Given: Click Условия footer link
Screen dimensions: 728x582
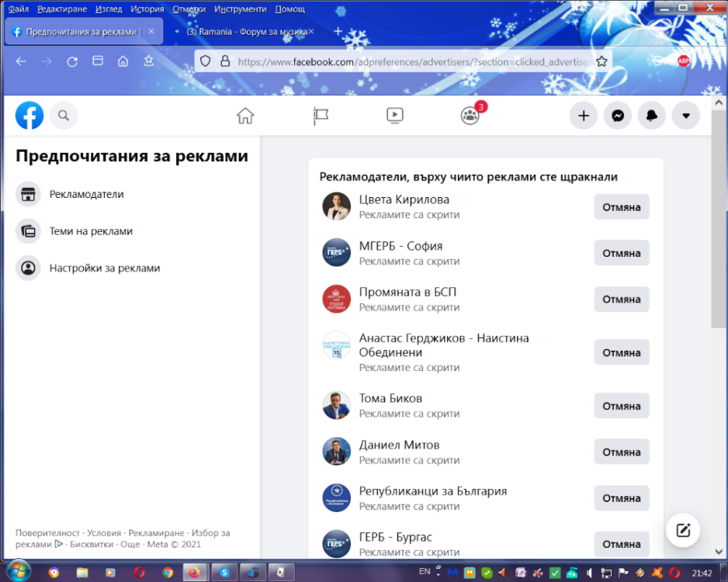Looking at the screenshot, I should click(104, 533).
